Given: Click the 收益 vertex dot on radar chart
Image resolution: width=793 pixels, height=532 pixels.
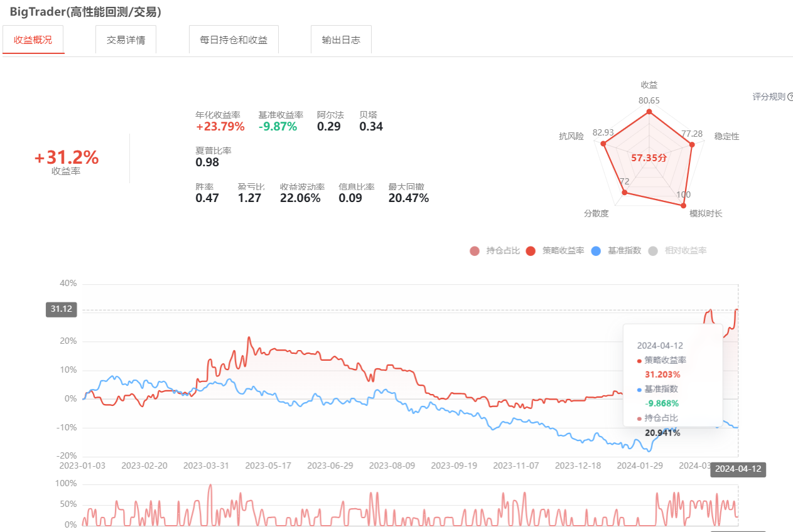Looking at the screenshot, I should 649,112.
